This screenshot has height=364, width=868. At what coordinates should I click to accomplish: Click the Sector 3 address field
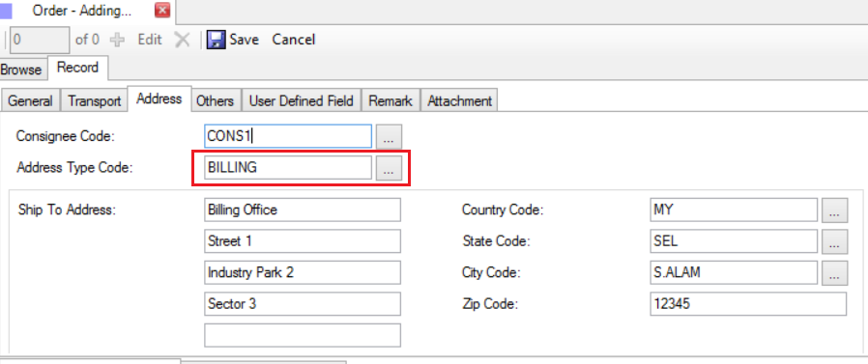(x=303, y=304)
